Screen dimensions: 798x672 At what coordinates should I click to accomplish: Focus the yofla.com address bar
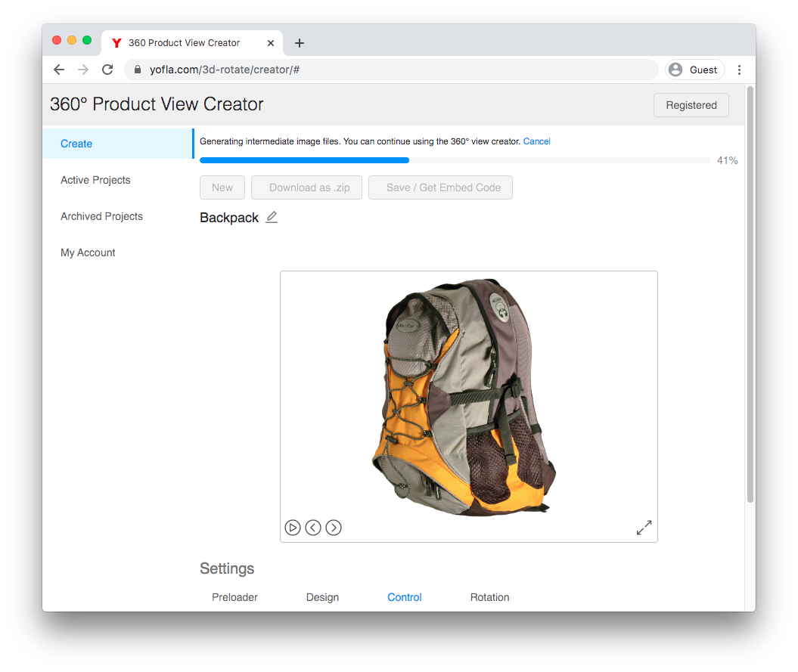(391, 70)
